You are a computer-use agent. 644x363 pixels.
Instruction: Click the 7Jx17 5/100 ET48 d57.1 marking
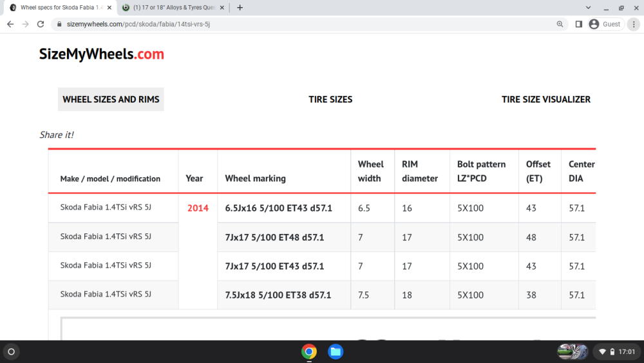[x=274, y=237]
